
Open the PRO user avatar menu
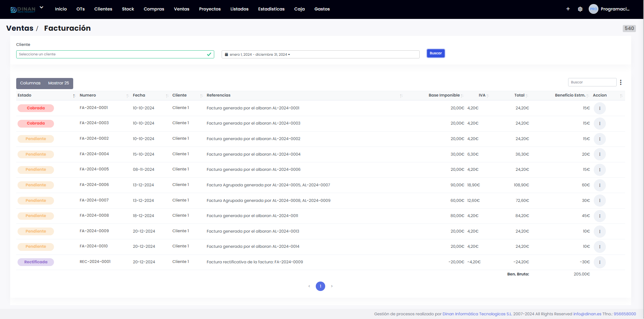pyautogui.click(x=593, y=9)
